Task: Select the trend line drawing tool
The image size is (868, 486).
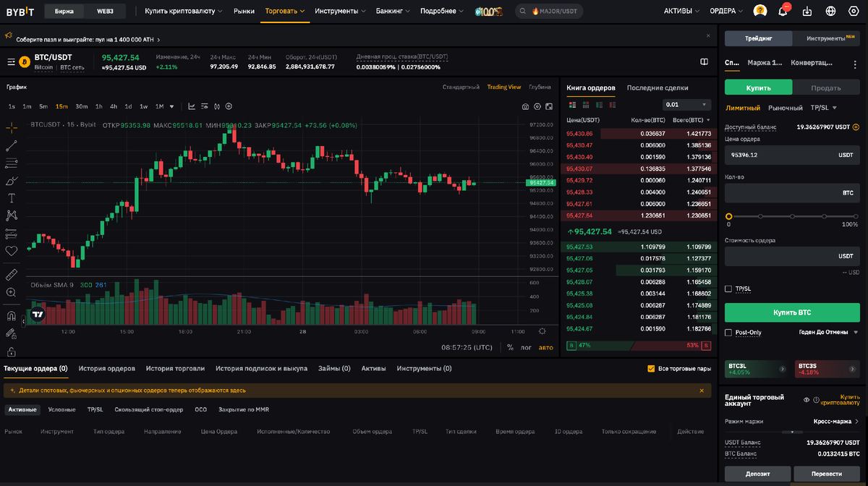Action: (12, 146)
